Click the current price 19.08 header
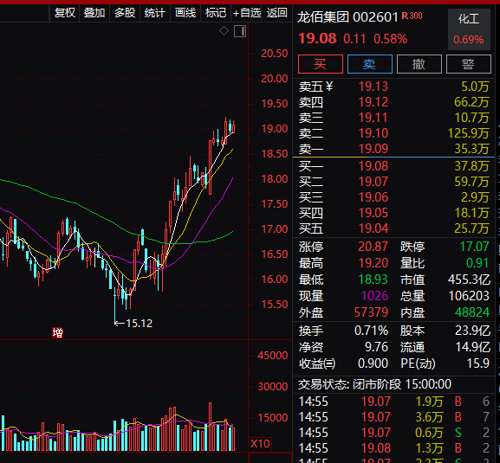The width and height of the screenshot is (500, 463). (x=317, y=39)
